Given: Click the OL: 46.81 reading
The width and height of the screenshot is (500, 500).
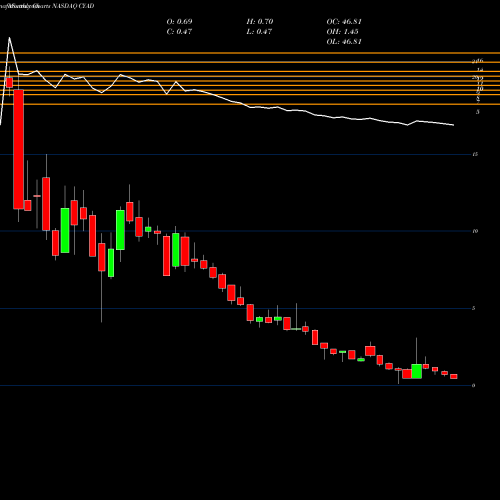Looking at the screenshot, I should coord(344,42).
